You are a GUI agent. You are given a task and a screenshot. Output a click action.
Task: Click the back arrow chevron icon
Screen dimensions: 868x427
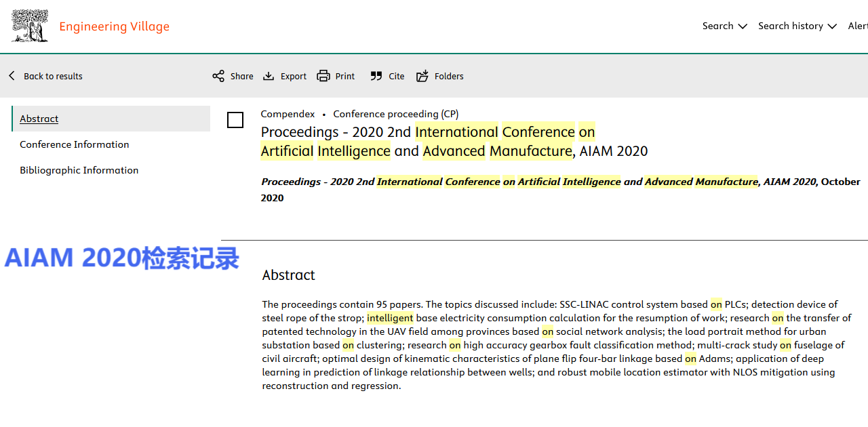[12, 76]
